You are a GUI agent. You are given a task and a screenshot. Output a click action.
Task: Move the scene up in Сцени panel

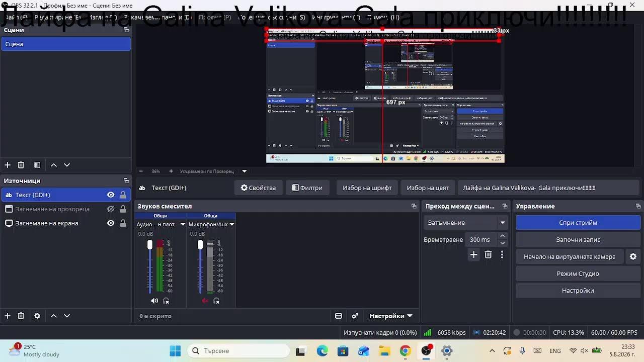[x=54, y=165]
